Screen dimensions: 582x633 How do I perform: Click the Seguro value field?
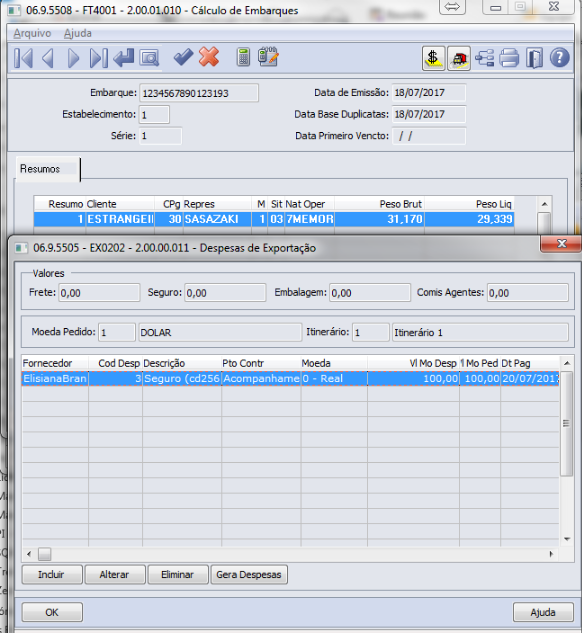point(225,293)
